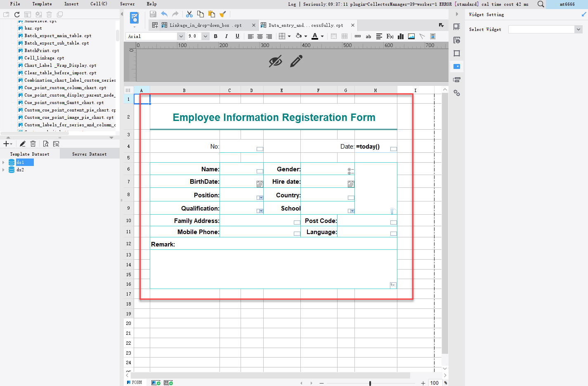Expand the ds1 dataset node
The height and width of the screenshot is (386, 588).
pyautogui.click(x=3, y=162)
